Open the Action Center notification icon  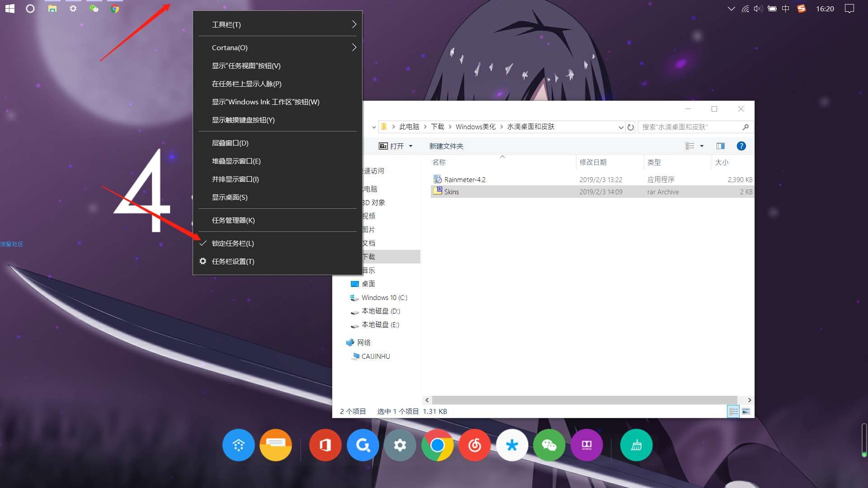(x=849, y=9)
